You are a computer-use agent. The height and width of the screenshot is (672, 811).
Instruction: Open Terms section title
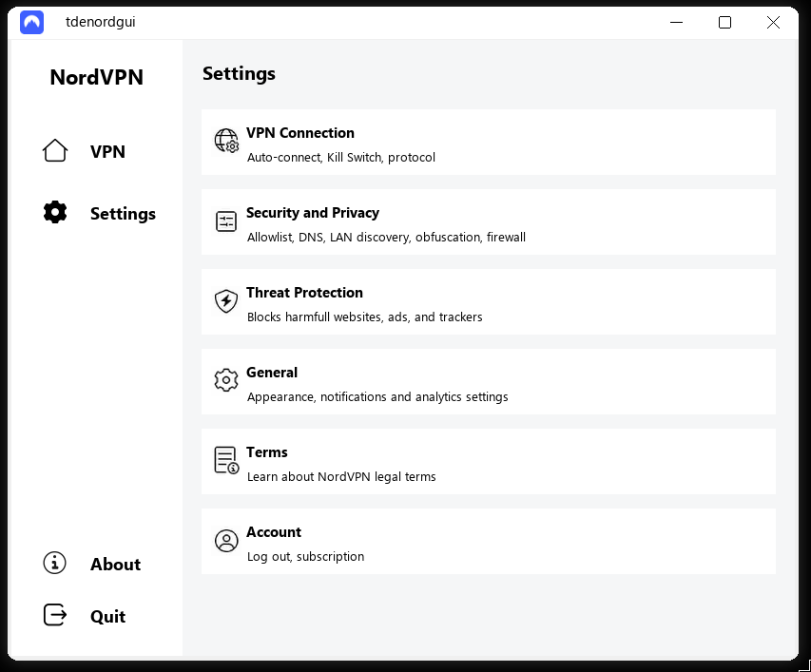pos(266,452)
